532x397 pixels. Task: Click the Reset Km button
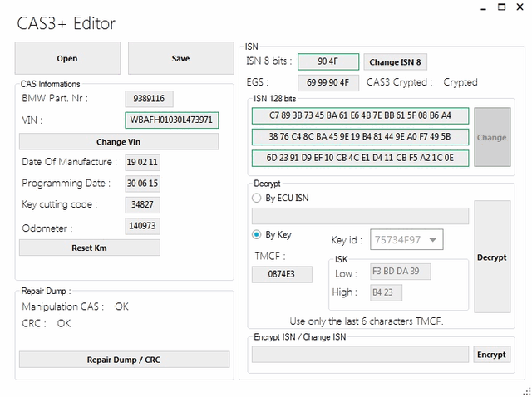click(x=90, y=248)
